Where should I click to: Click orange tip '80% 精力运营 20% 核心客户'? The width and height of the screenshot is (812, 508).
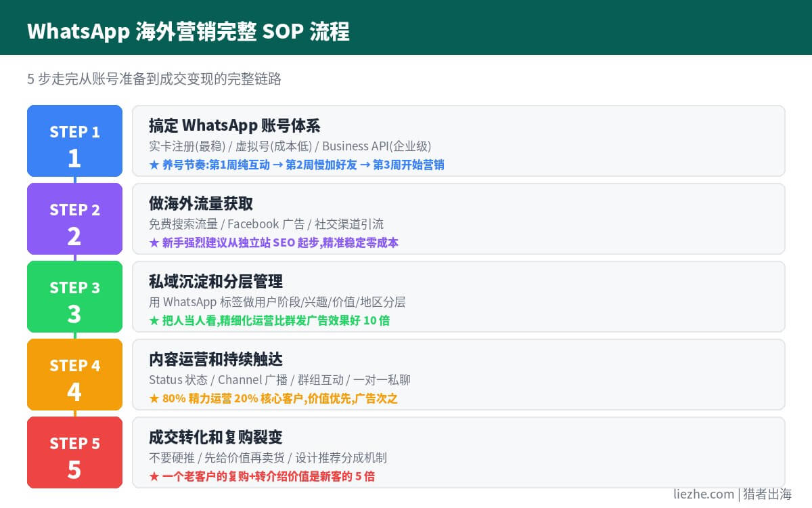[x=273, y=398]
